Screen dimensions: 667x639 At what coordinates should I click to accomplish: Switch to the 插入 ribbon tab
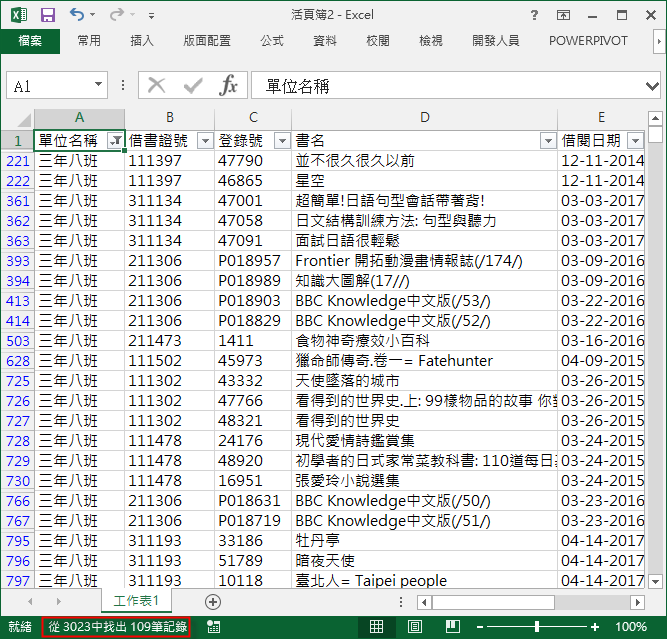pos(142,41)
